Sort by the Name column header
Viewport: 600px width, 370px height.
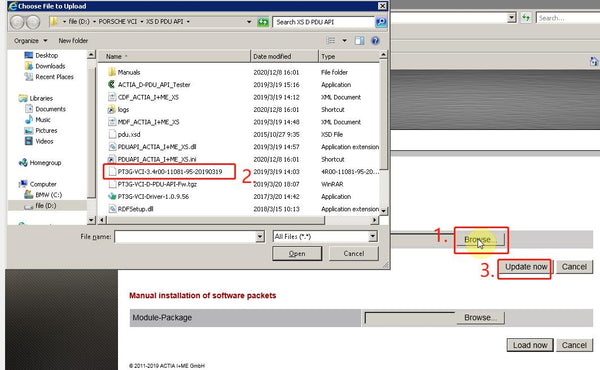pyautogui.click(x=174, y=56)
